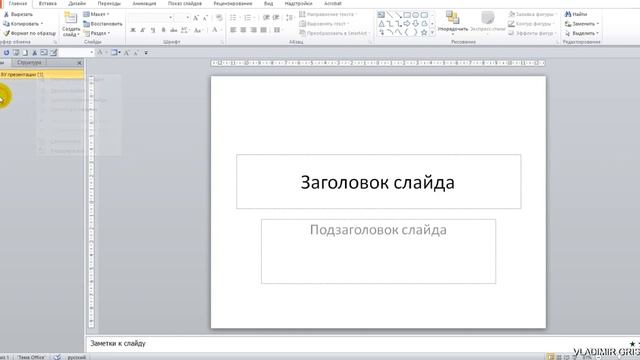
Task: Click the Подзаголовок слайда subtitle placeholder
Action: point(378,251)
